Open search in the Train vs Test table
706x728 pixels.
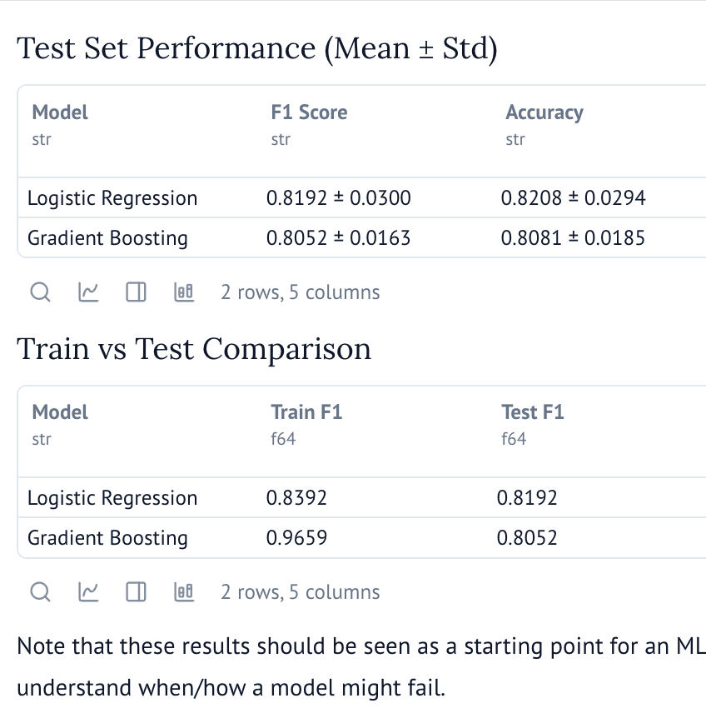point(40,592)
